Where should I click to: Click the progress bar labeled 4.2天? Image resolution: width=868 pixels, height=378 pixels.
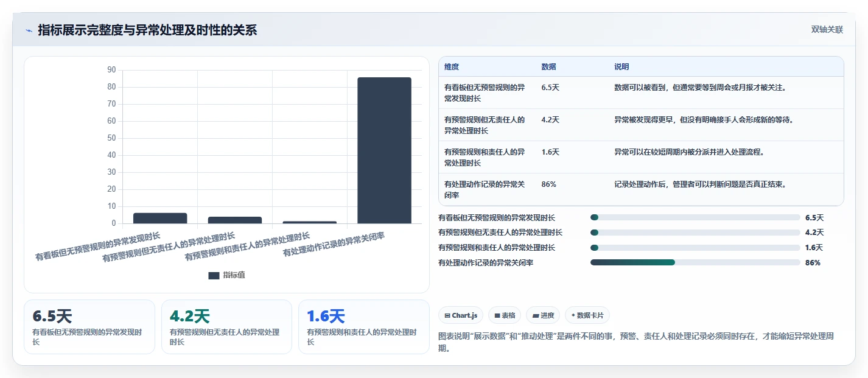695,233
